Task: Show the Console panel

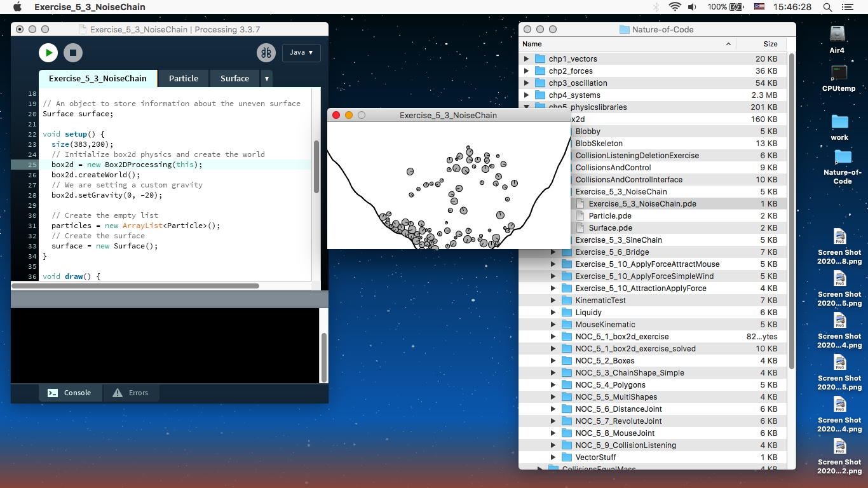Action: [70, 393]
